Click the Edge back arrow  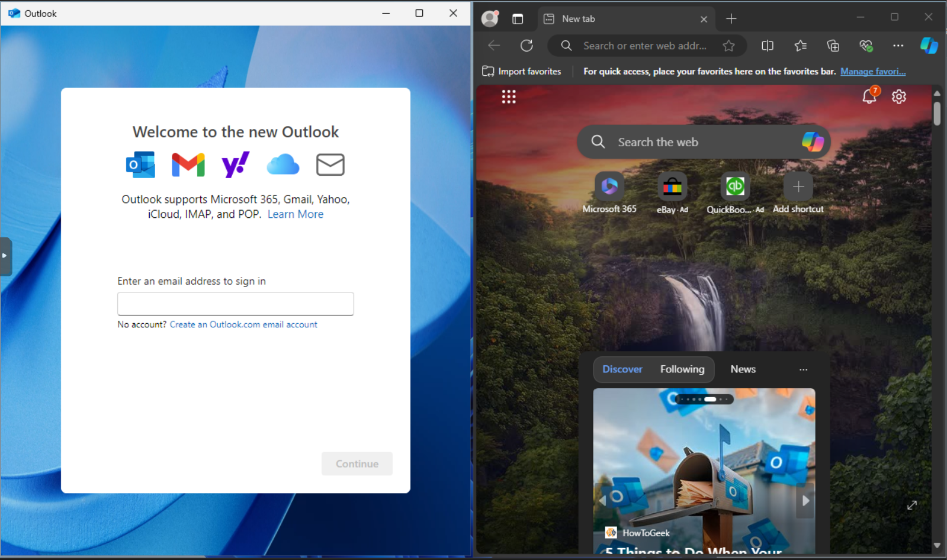494,46
